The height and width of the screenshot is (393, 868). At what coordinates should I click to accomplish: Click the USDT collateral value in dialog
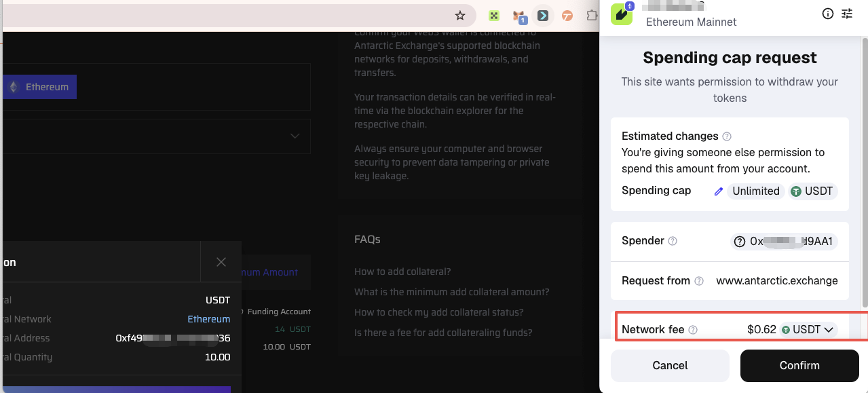coord(218,300)
